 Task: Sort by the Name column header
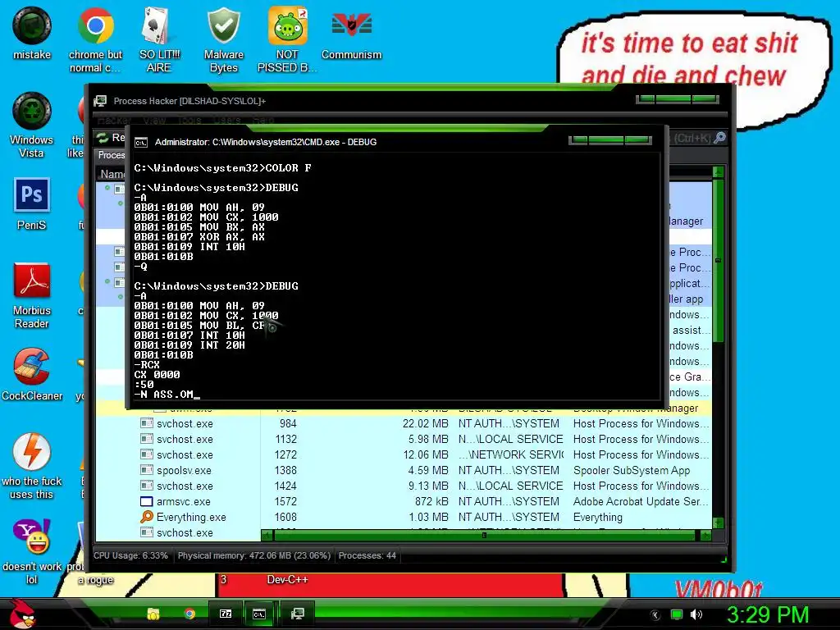click(112, 174)
